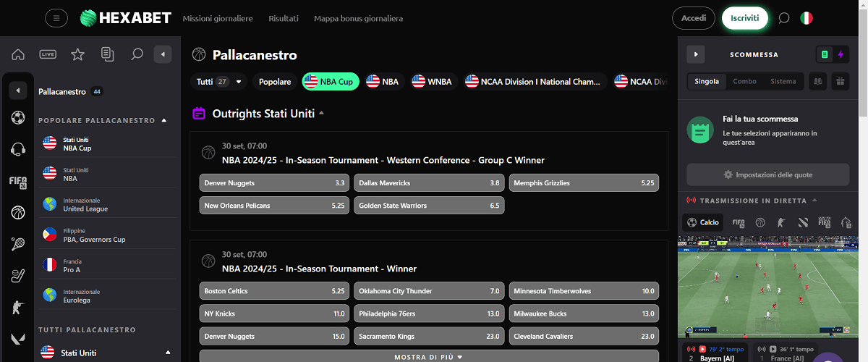
Task: Open the LIVE events icon
Action: tap(48, 54)
